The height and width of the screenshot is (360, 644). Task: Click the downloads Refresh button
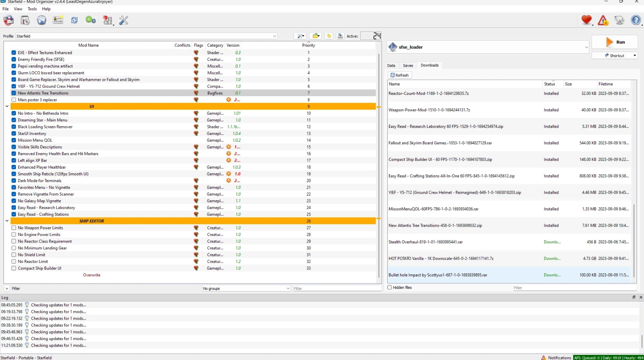pyautogui.click(x=400, y=75)
